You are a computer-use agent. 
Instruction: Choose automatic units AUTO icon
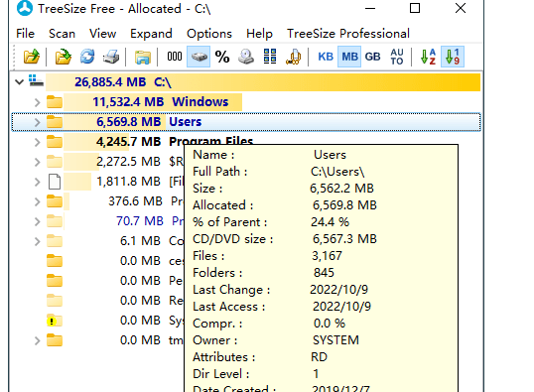(x=397, y=57)
